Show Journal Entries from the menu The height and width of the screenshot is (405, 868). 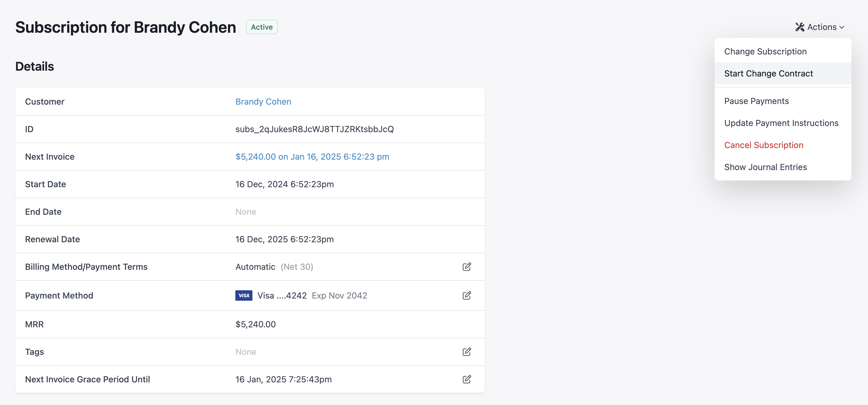coord(765,167)
